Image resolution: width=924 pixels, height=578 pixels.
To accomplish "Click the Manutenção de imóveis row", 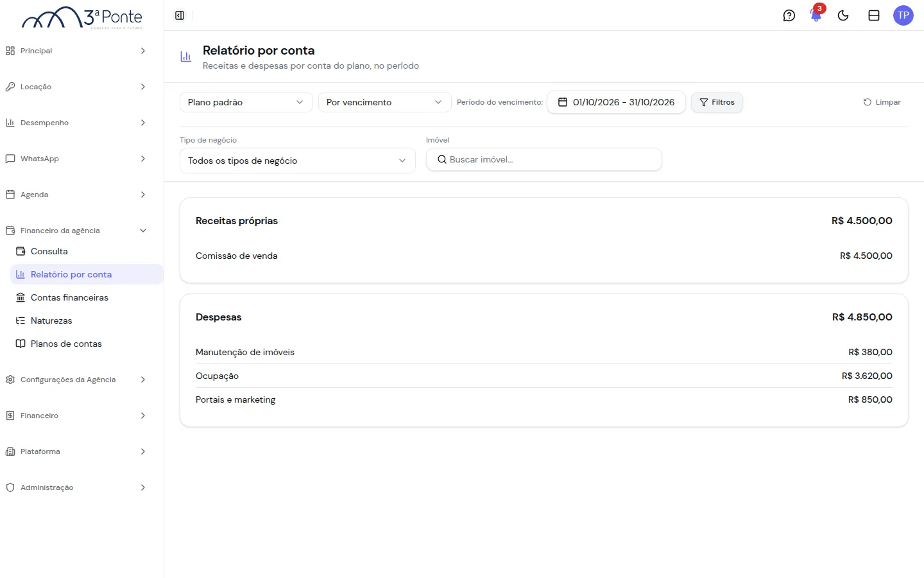I will coord(544,352).
